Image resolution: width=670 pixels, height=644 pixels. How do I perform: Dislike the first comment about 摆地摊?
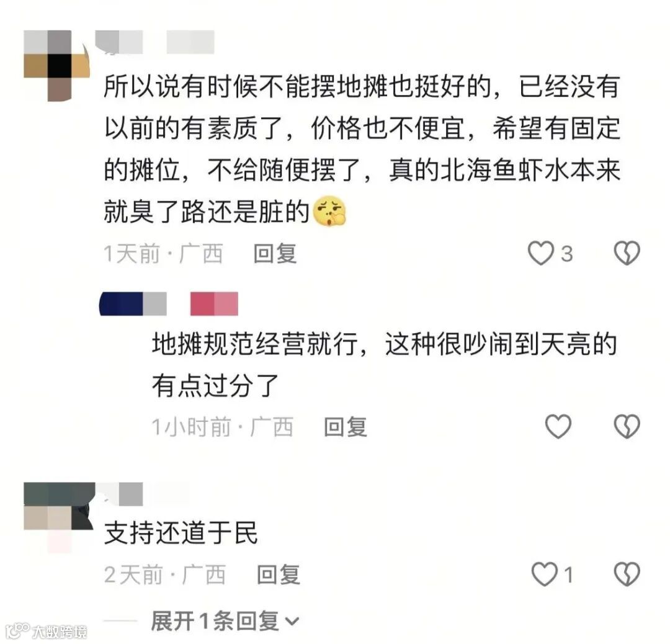(627, 253)
